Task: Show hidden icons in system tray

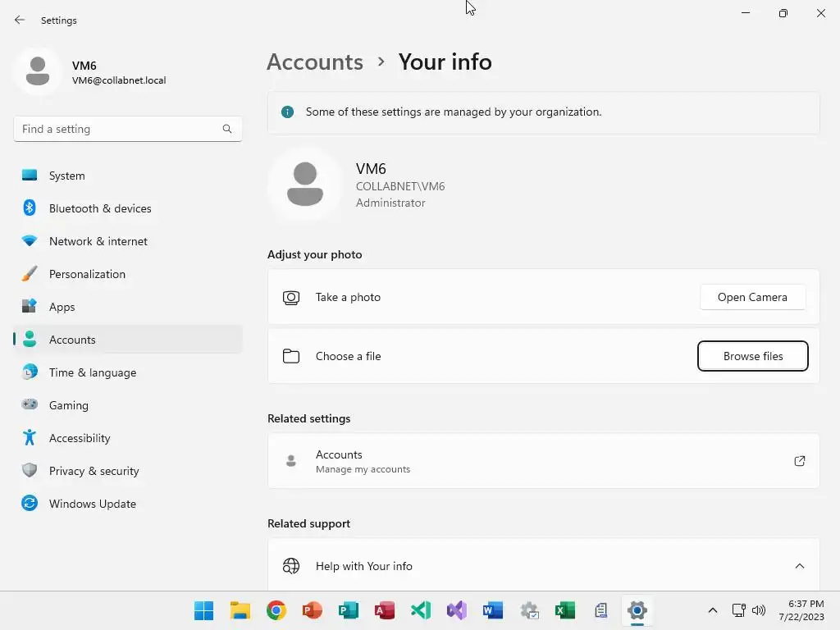Action: point(713,610)
